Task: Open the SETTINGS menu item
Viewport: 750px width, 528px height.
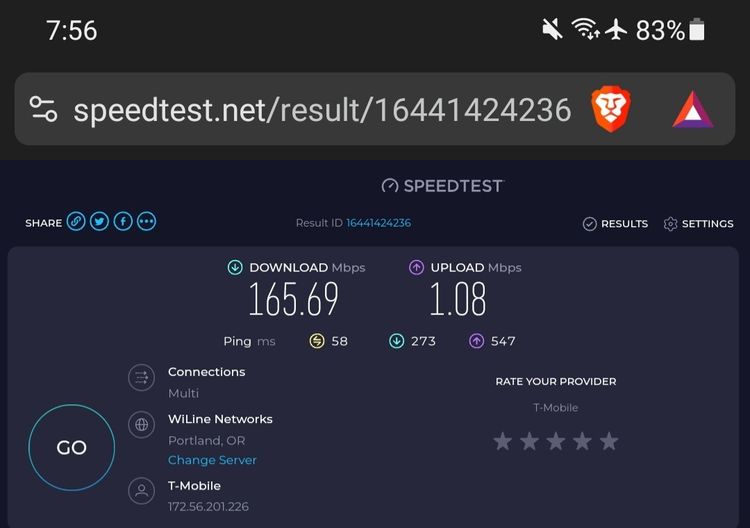Action: click(x=698, y=224)
